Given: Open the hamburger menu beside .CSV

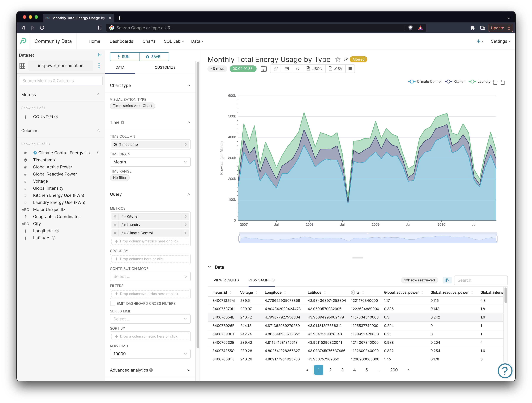Looking at the screenshot, I should coord(350,69).
